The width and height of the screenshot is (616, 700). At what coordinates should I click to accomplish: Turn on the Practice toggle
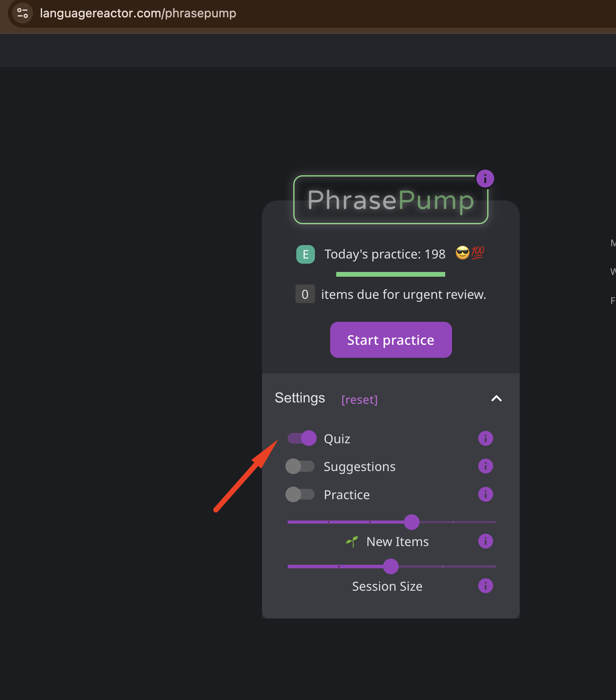pos(300,494)
